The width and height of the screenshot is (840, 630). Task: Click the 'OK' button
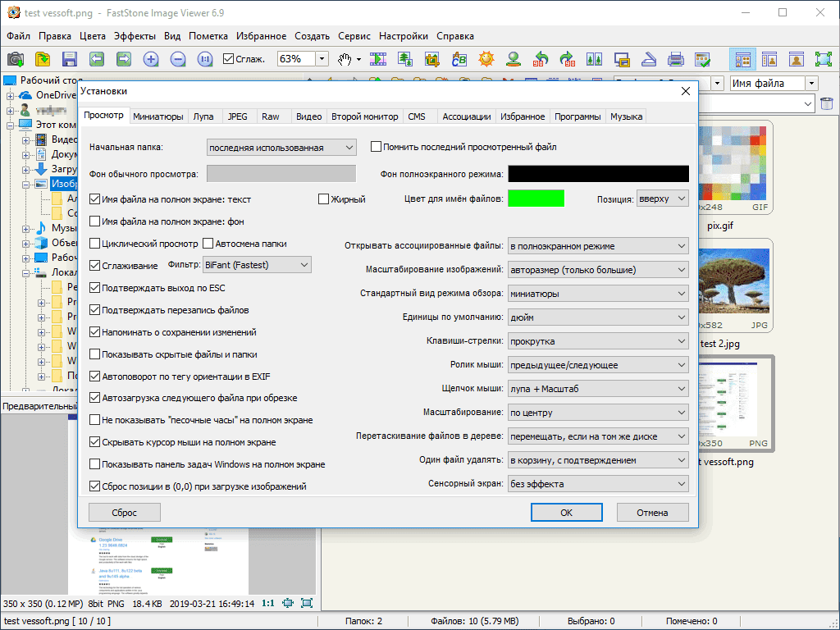pyautogui.click(x=566, y=513)
